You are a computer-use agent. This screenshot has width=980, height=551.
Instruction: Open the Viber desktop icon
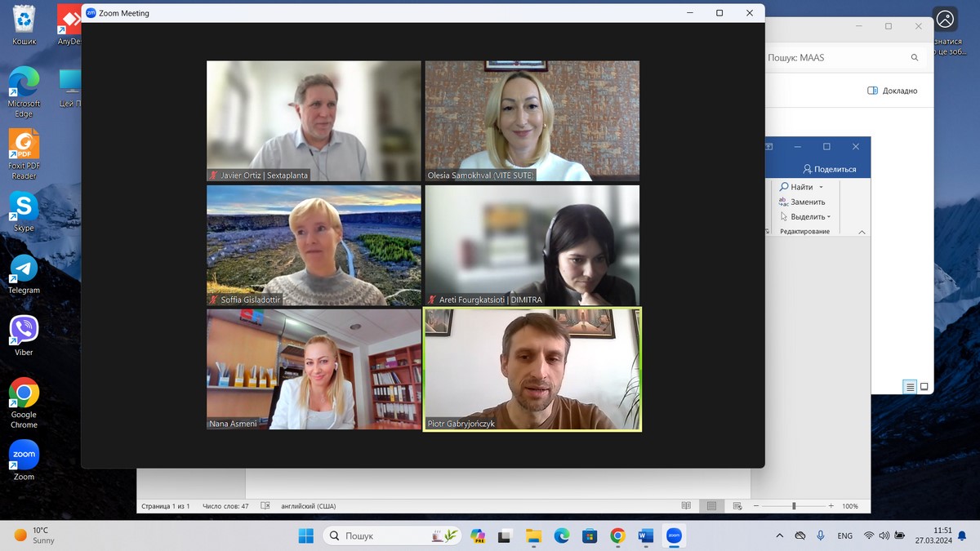(24, 331)
